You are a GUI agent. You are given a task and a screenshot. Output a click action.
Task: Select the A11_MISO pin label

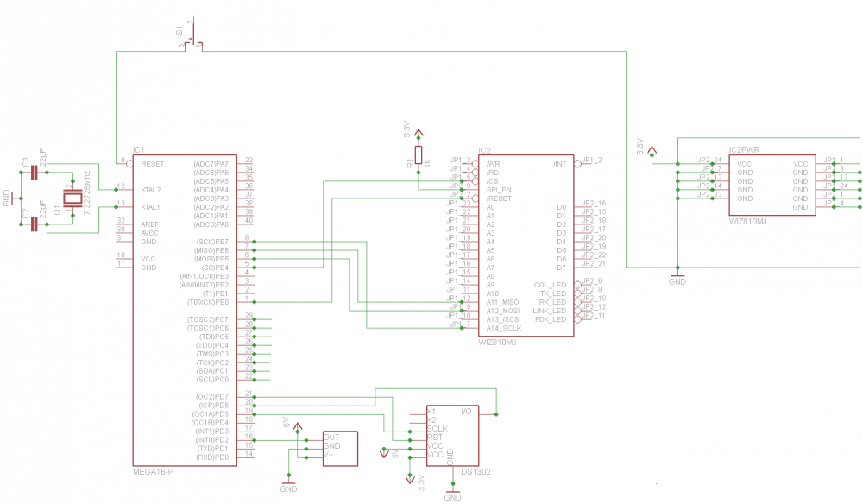pos(502,302)
